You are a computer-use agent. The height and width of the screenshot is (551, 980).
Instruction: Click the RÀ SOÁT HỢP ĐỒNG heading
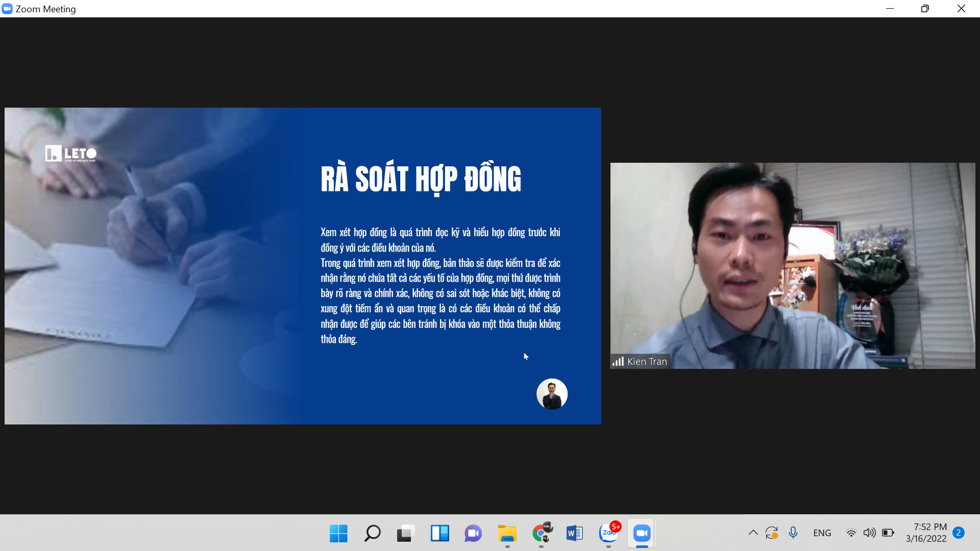click(421, 180)
